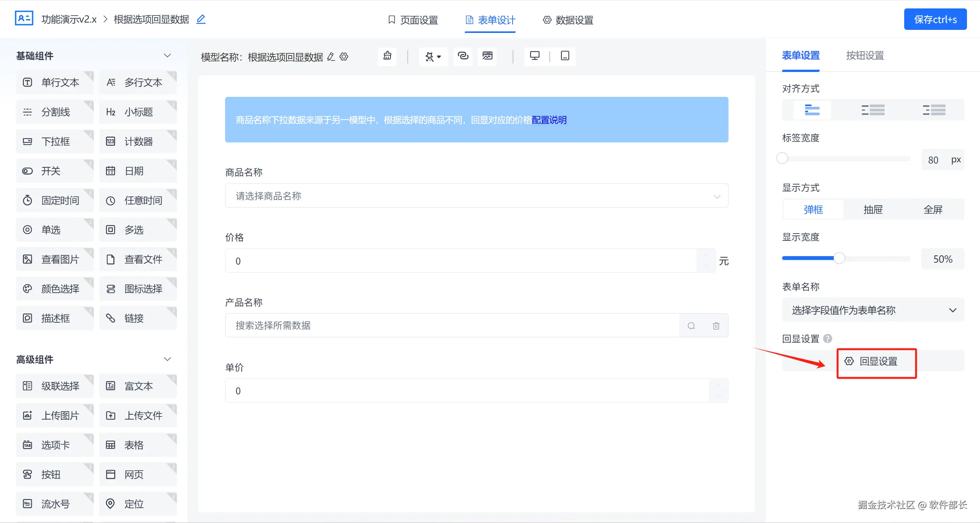Screen dimensions: 980x523
Task: Open the 按钮设置 tab
Action: click(865, 56)
